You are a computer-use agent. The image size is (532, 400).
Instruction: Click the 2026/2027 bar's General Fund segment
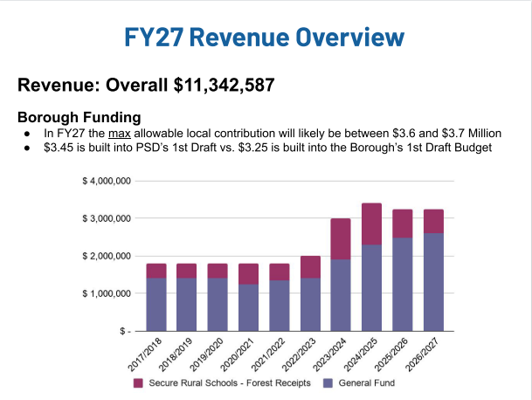point(433,282)
